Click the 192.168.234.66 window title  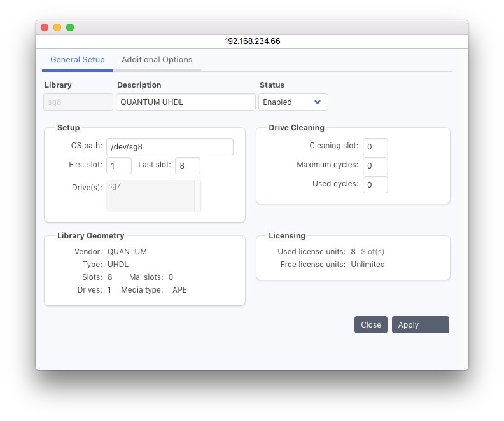click(x=252, y=41)
